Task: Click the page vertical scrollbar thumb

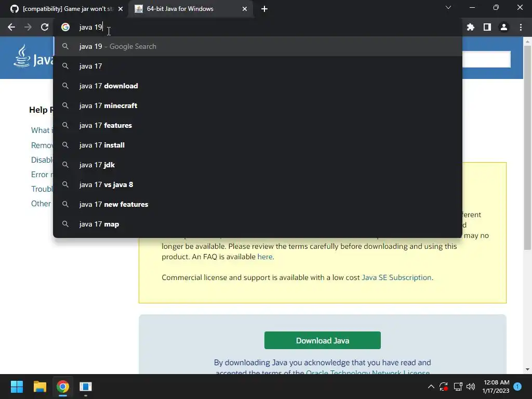Action: [x=527, y=148]
